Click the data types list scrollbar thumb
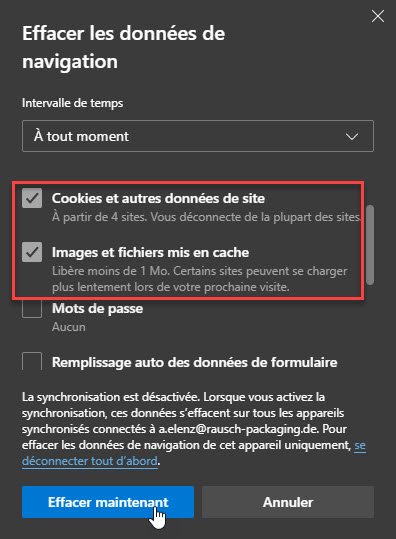Screen dimensions: 396x539 click(370, 245)
